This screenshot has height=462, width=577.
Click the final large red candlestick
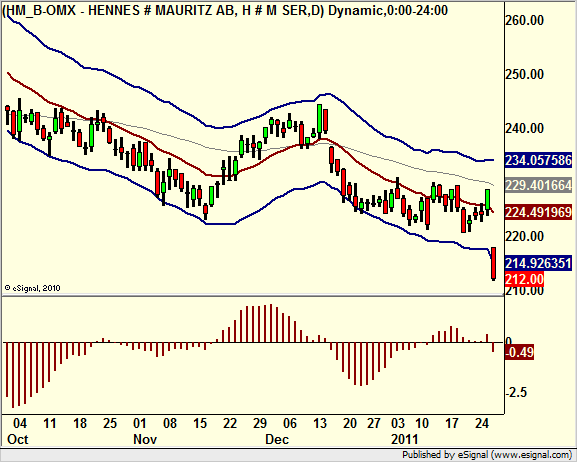click(493, 264)
